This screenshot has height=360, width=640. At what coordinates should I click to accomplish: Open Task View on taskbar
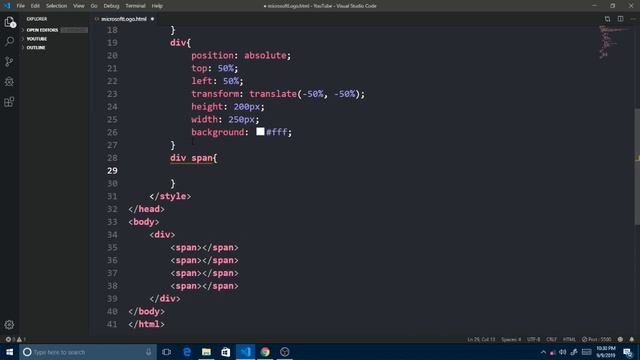click(167, 352)
